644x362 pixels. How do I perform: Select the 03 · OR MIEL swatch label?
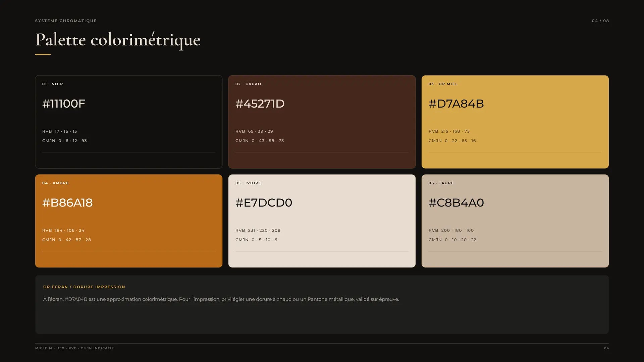(443, 84)
